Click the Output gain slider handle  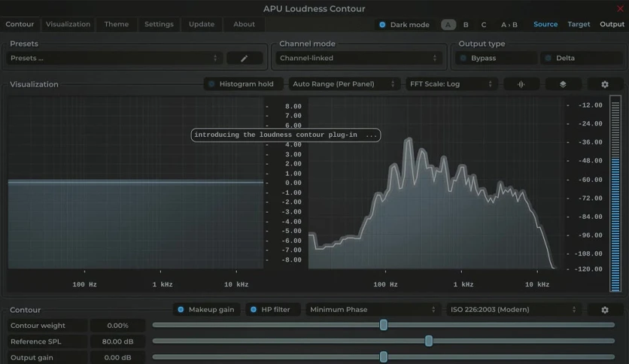[384, 356]
